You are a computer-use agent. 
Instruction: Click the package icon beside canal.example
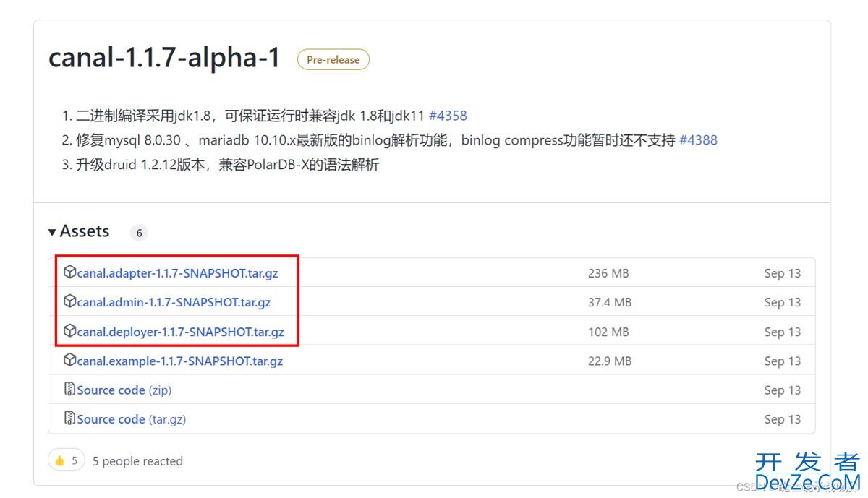point(70,360)
